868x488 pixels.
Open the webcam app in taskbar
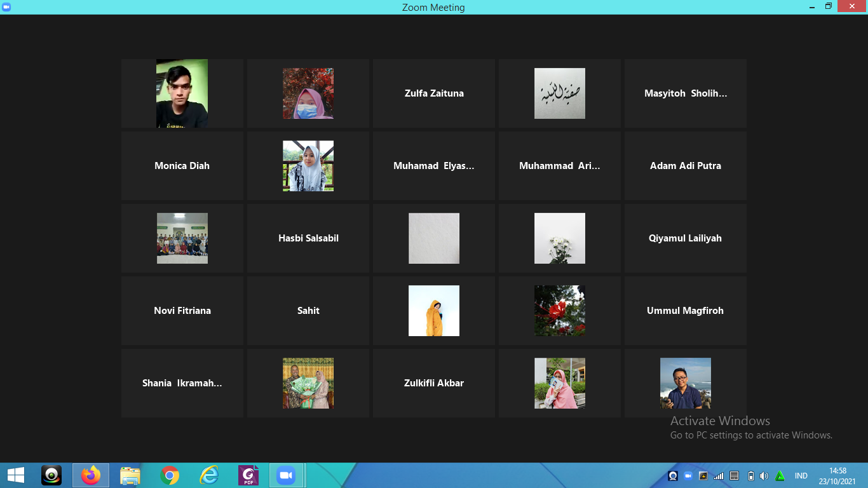51,475
